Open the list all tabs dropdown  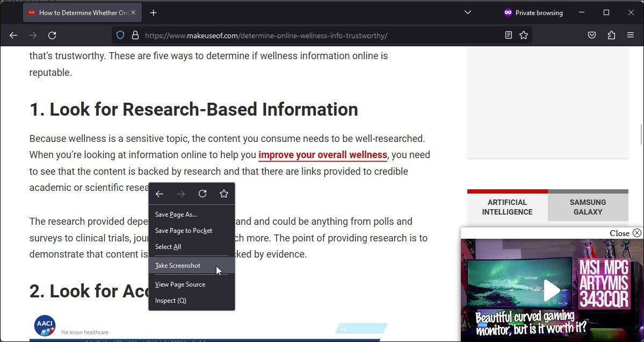pyautogui.click(x=467, y=12)
